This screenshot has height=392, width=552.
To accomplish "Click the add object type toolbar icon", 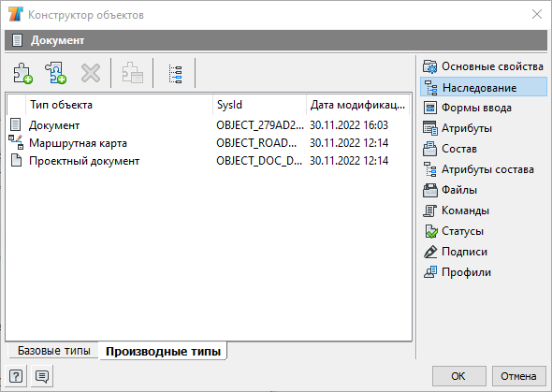I will [x=22, y=73].
